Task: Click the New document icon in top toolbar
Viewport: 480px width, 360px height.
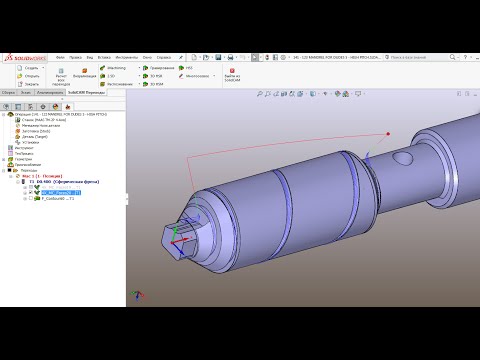Action: pos(194,57)
